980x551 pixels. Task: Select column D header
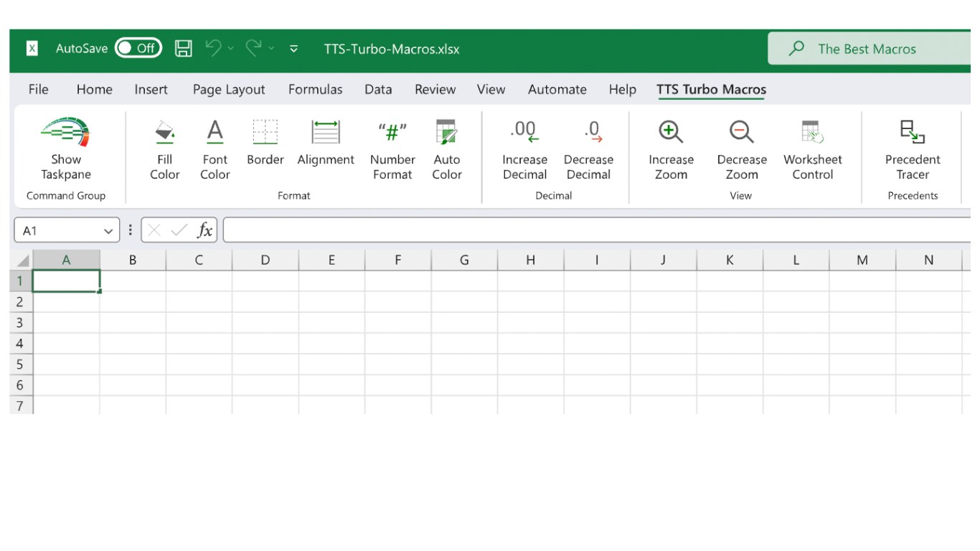(265, 260)
